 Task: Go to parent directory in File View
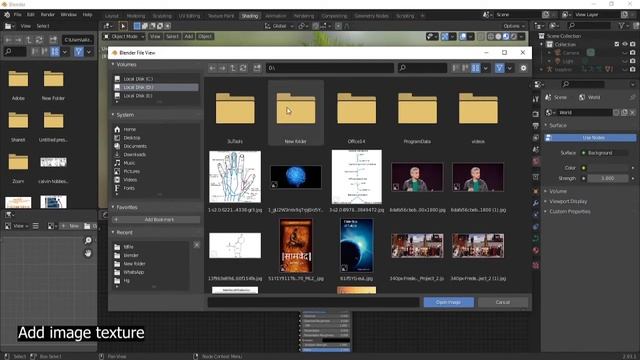pyautogui.click(x=233, y=68)
